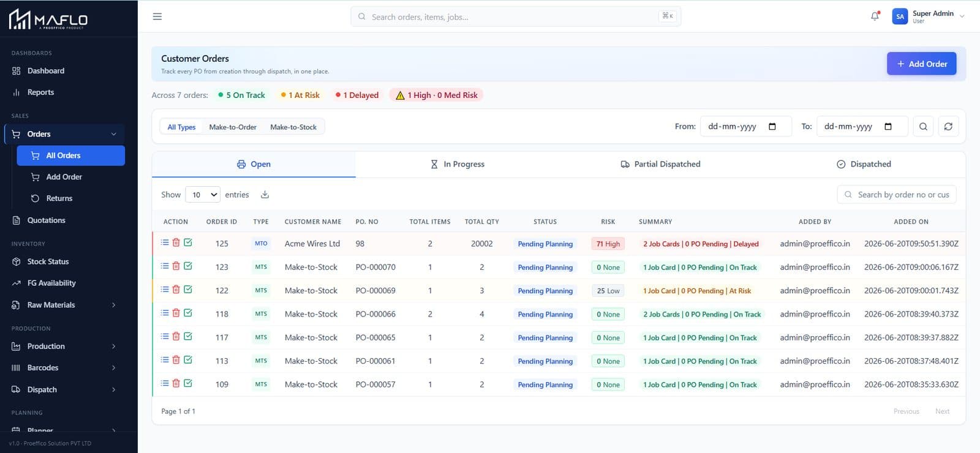Switch to the Open tab
Screen dimensions: 980x453
254,164
